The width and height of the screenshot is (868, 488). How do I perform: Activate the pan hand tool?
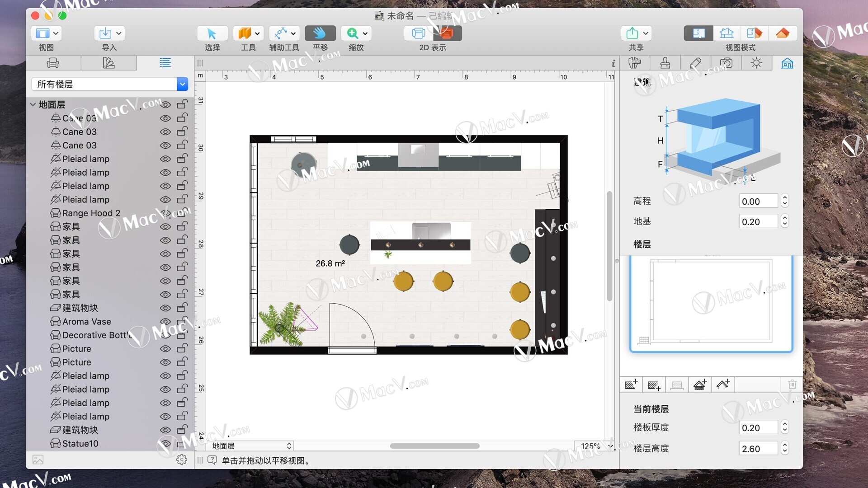320,33
